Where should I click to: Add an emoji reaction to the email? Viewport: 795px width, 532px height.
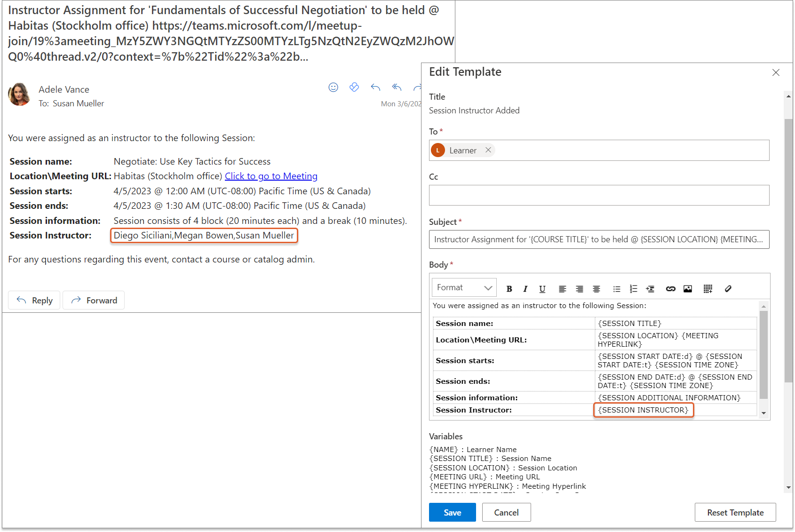click(334, 87)
